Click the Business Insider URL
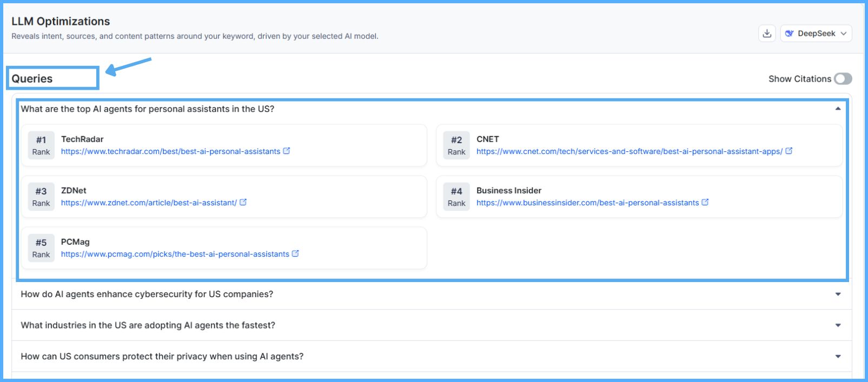The image size is (868, 382). point(587,203)
